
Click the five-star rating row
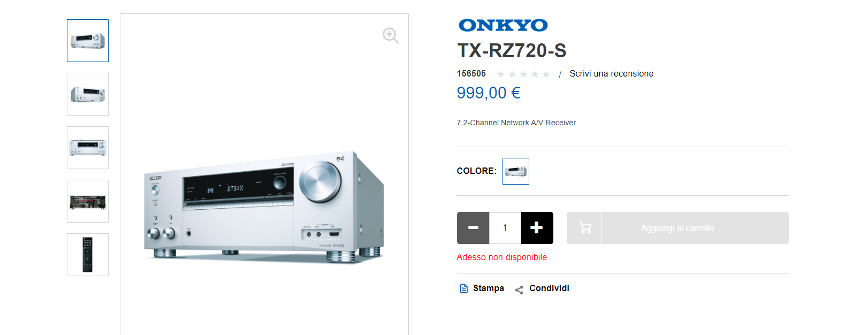[x=523, y=74]
